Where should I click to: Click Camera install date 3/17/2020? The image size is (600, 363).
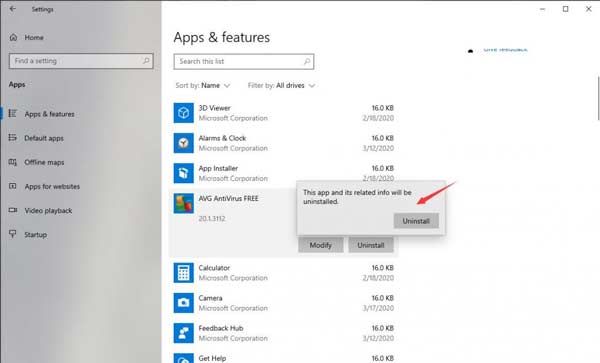378,308
